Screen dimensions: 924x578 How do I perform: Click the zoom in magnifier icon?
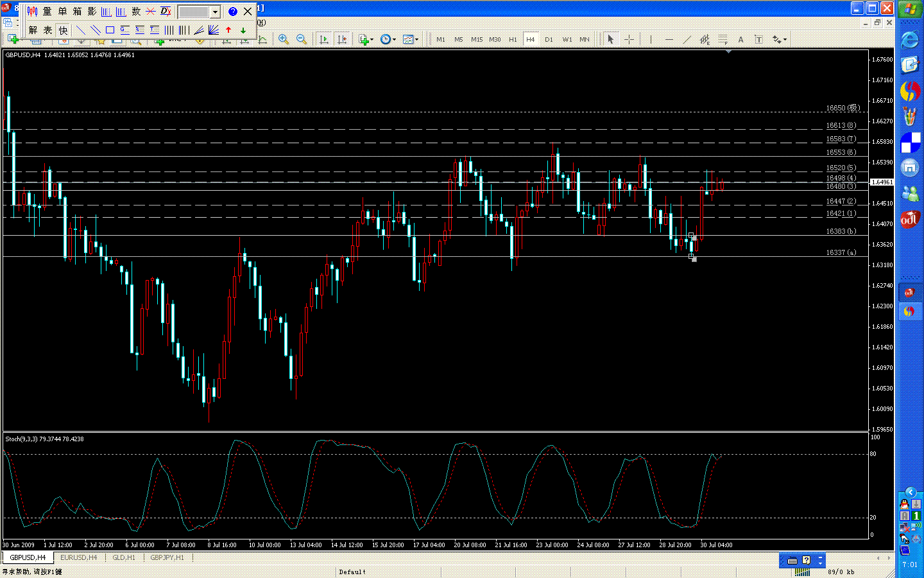click(284, 39)
